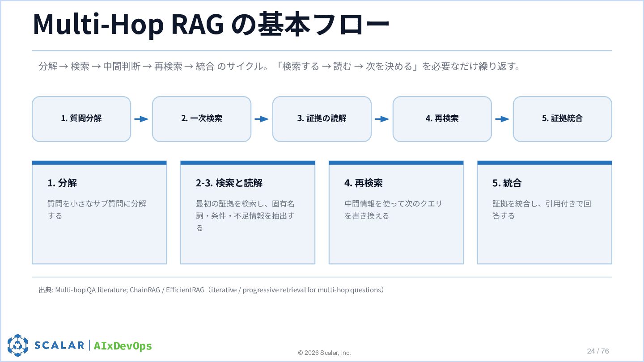Click the card heading '5. 統合'
This screenshot has height=362, width=644.
pyautogui.click(x=507, y=183)
